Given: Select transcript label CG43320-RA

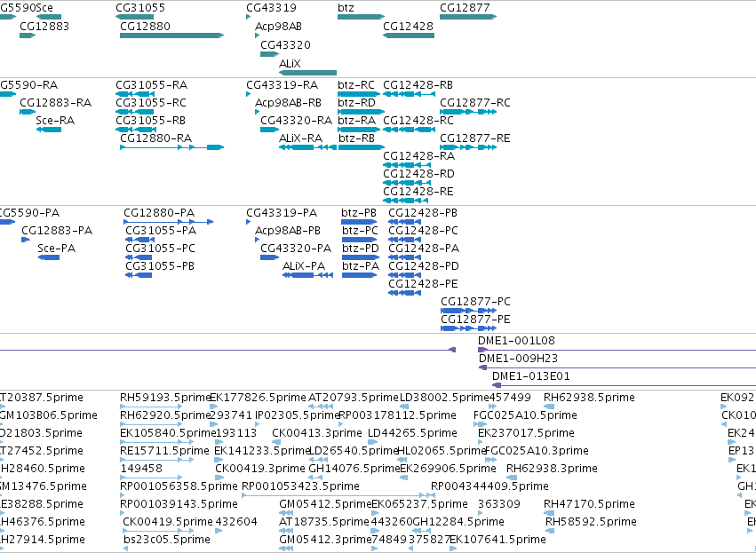Looking at the screenshot, I should (296, 121).
